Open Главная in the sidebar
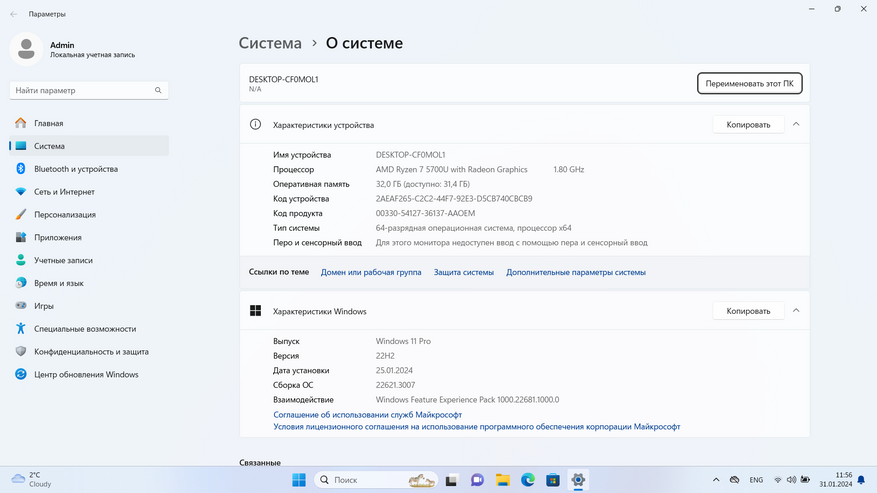Screen dimensions: 877x493 [89, 123]
